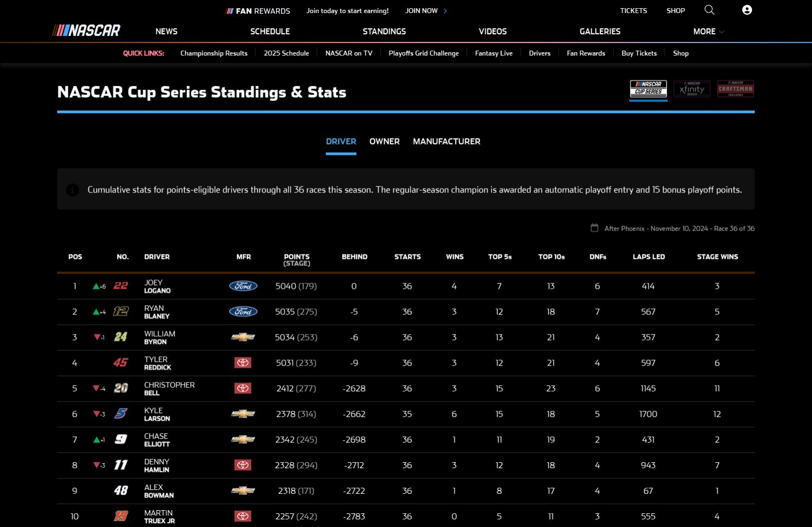Open the VIDEOS menu

pyautogui.click(x=493, y=32)
